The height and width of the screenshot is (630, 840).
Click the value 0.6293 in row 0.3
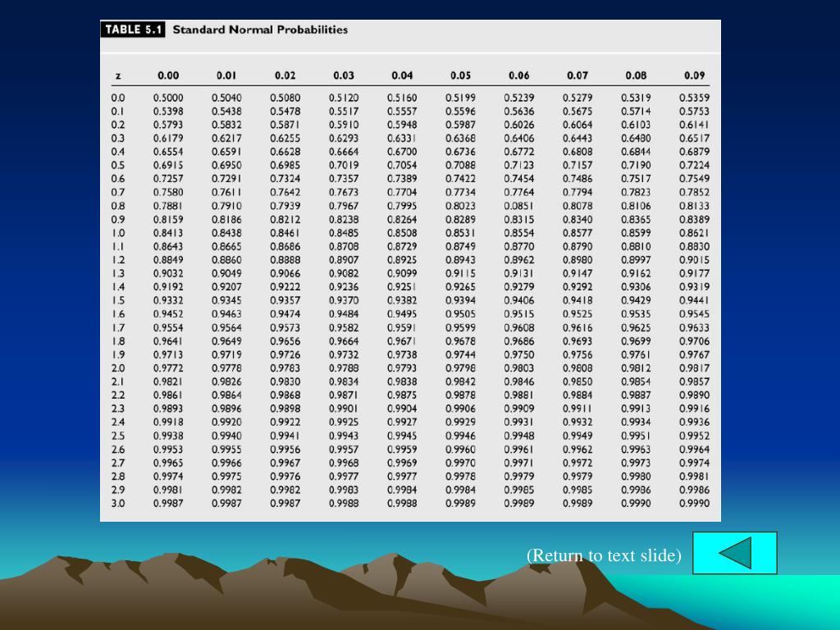coord(344,138)
